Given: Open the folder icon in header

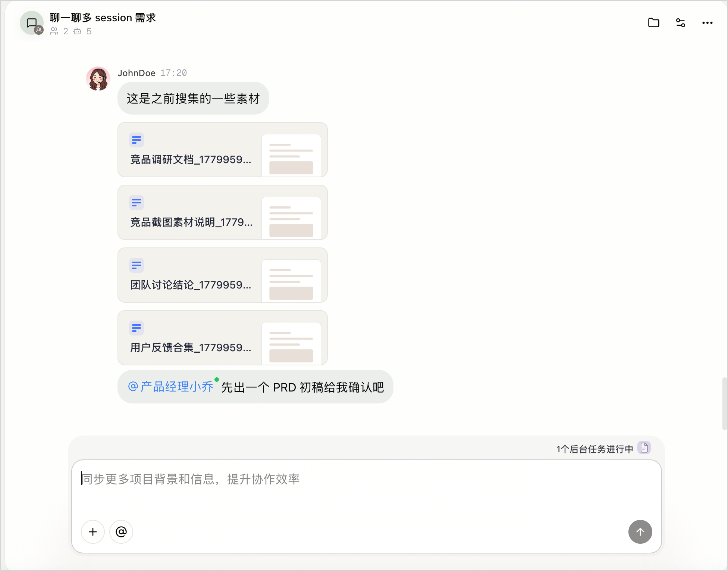Looking at the screenshot, I should [x=653, y=23].
